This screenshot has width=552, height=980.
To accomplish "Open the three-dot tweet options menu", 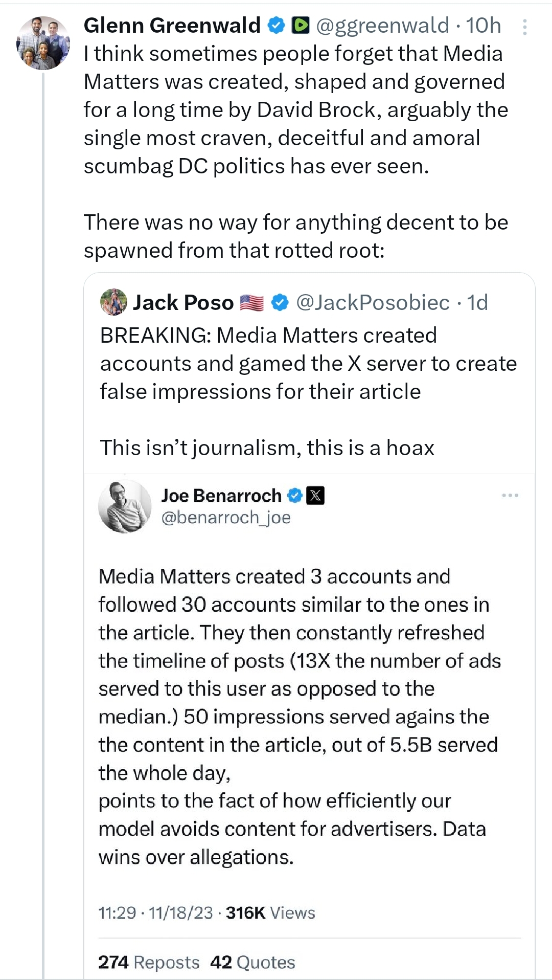I will point(524,27).
